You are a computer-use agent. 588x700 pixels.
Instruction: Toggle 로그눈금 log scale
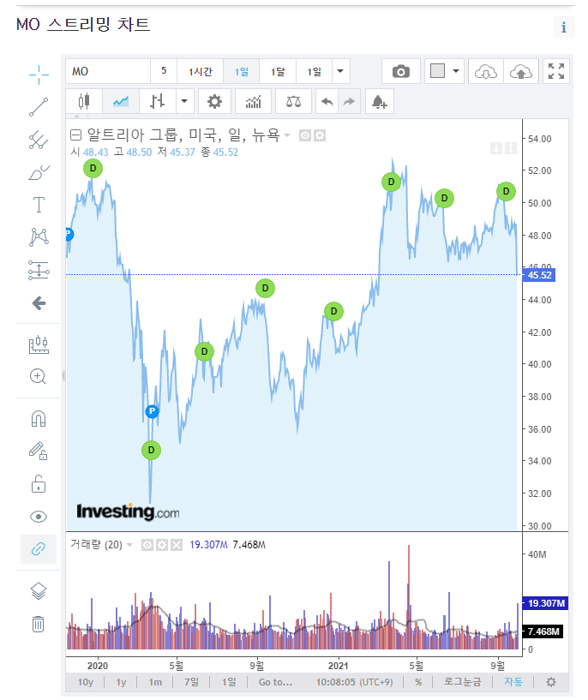(x=462, y=682)
